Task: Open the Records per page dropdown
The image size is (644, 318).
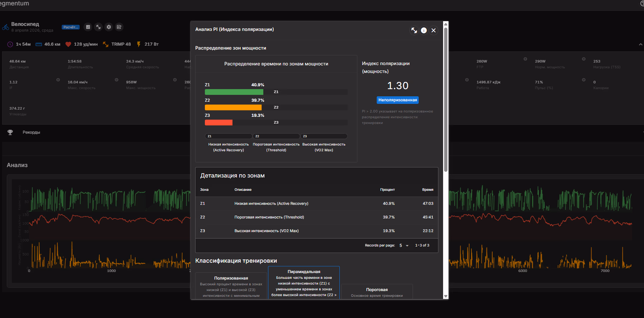Action: pyautogui.click(x=404, y=245)
